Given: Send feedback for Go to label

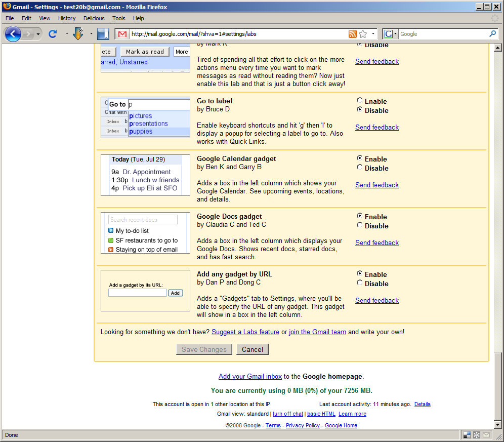Looking at the screenshot, I should pyautogui.click(x=376, y=128).
